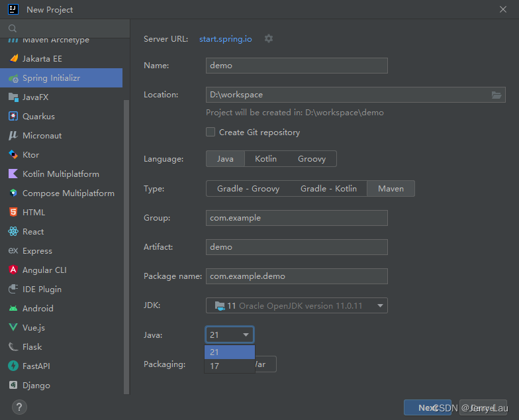Open help with question mark button
Viewport: 519px width, 420px height.
click(19, 407)
